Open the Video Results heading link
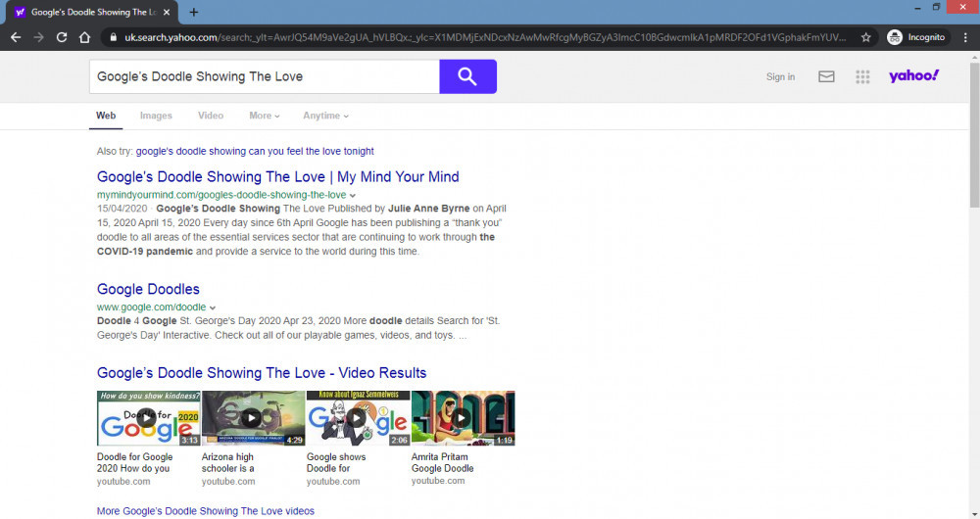Image resolution: width=980 pixels, height=519 pixels. coord(262,373)
